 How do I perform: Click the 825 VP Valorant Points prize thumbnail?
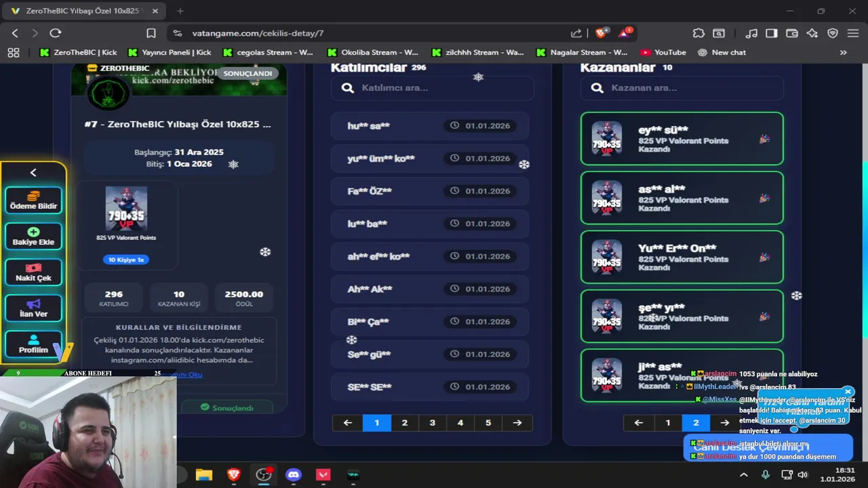(x=126, y=209)
